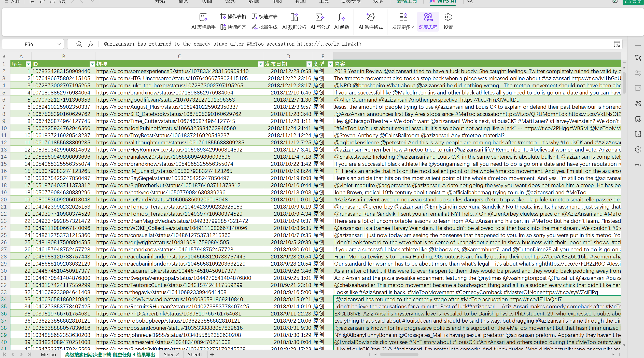Open the ID column filter dropdown

(x=92, y=64)
